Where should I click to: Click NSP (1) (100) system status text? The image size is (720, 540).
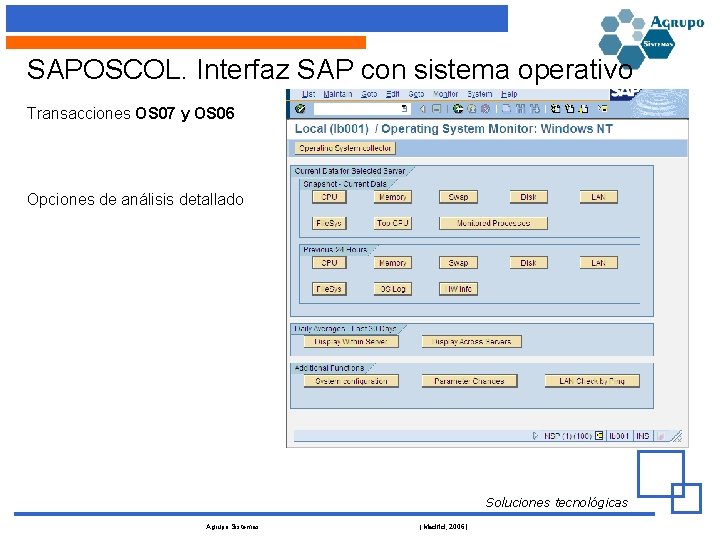[x=568, y=436]
